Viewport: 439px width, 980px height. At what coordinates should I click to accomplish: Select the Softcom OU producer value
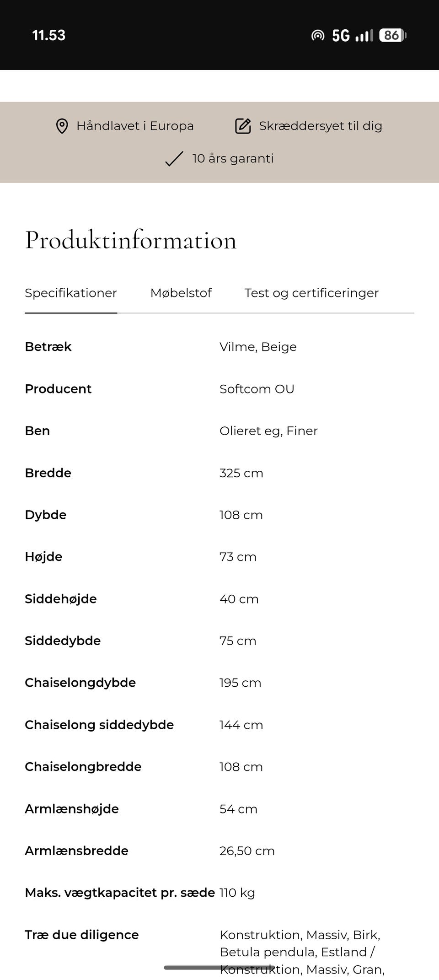click(x=257, y=389)
